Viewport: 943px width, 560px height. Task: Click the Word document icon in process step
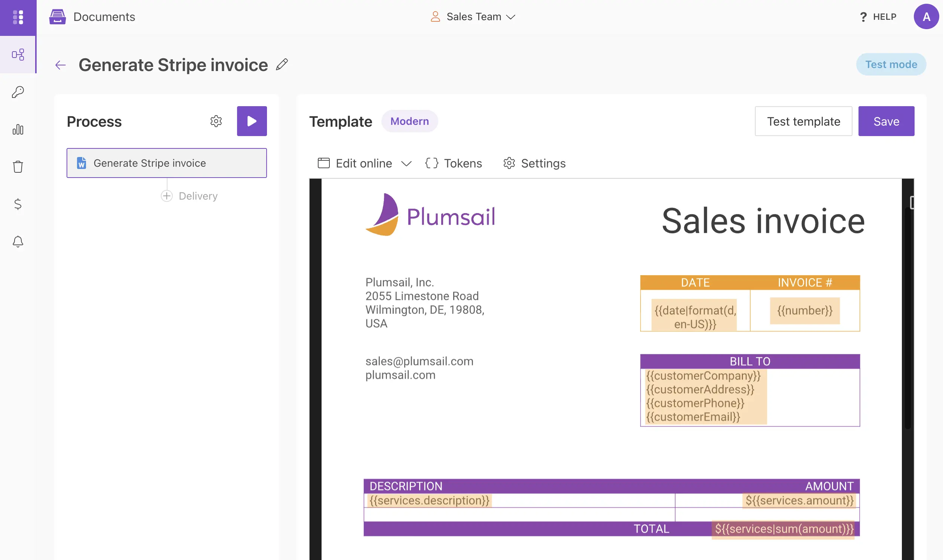tap(82, 163)
